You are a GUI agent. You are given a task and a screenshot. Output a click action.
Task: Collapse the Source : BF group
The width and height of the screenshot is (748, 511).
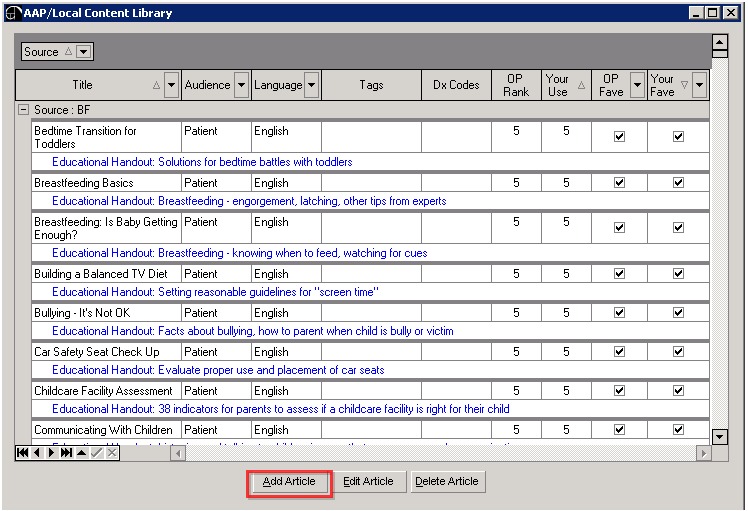pyautogui.click(x=22, y=110)
